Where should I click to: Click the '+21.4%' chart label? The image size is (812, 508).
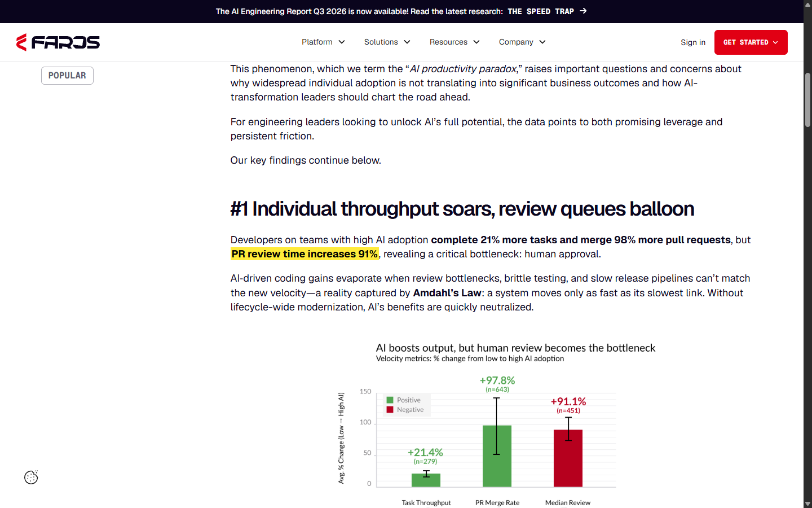click(425, 452)
